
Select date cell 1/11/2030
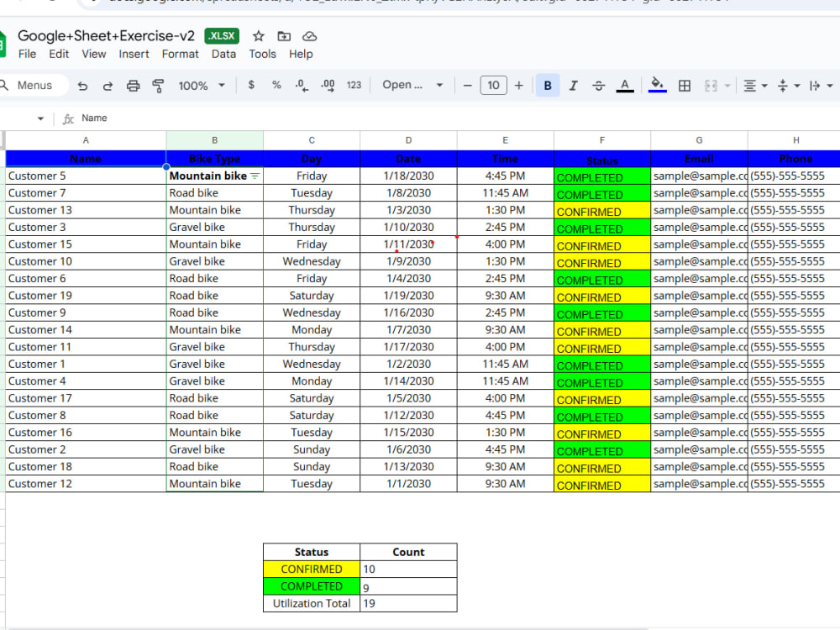coord(408,244)
